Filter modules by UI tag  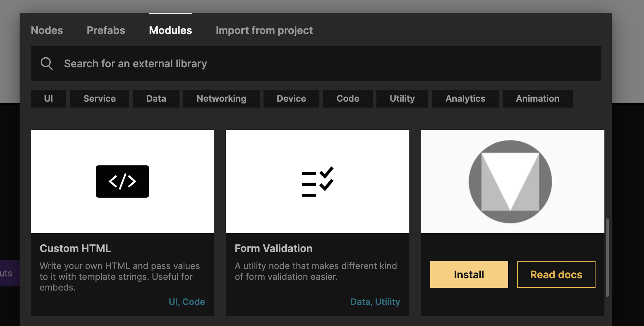click(48, 99)
